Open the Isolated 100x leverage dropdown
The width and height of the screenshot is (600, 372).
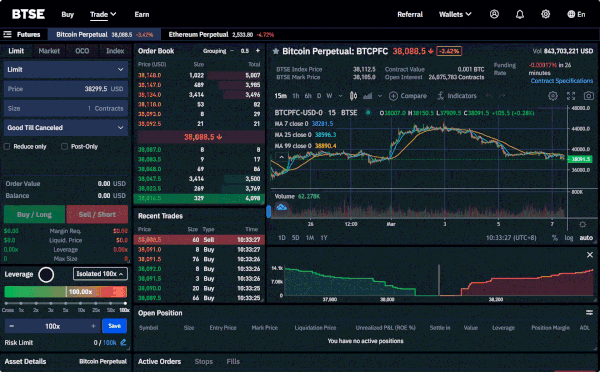[100, 274]
